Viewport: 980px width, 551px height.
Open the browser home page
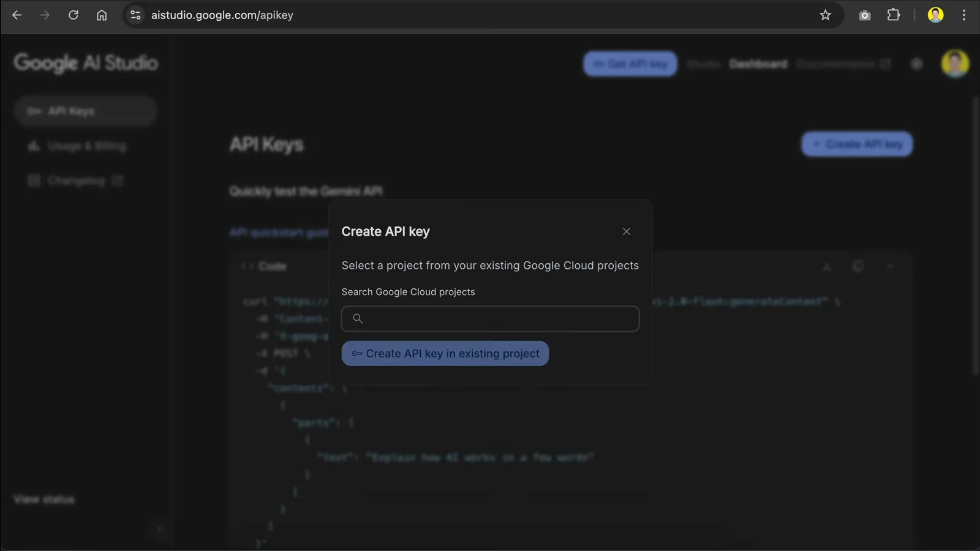click(102, 15)
